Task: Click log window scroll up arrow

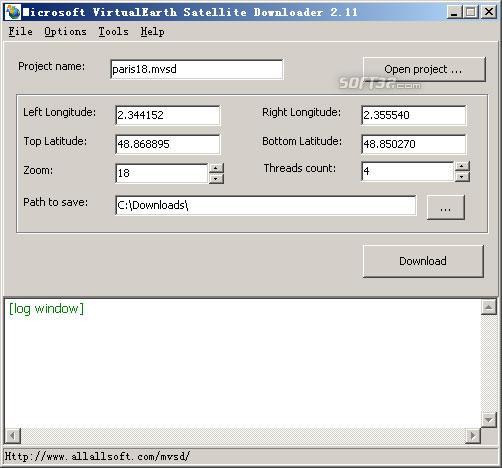Action: [x=488, y=307]
